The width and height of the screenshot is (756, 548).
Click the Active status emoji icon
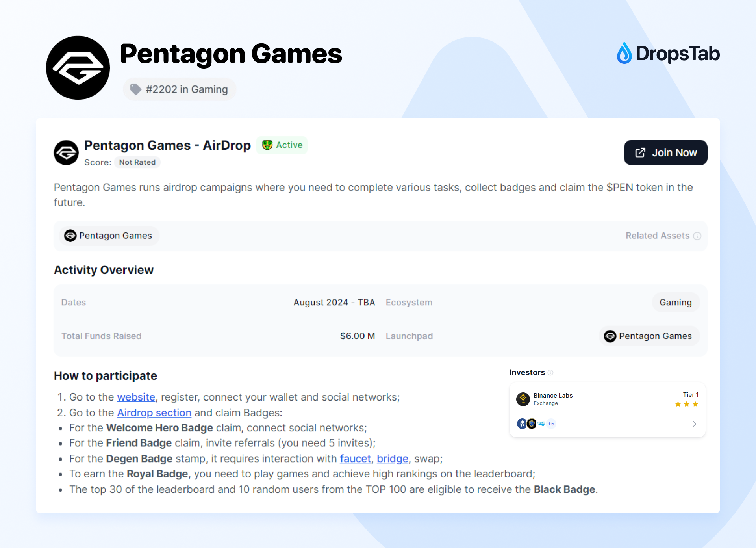267,145
